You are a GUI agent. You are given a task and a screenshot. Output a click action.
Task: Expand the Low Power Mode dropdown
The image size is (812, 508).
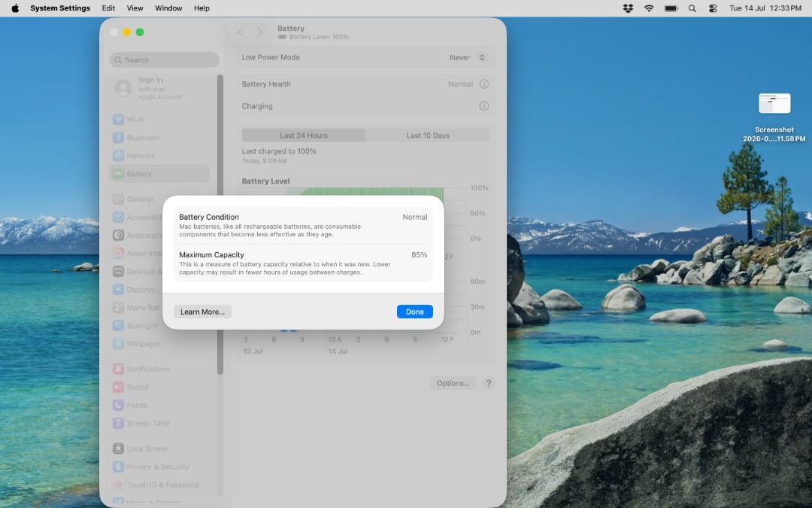[x=468, y=57]
